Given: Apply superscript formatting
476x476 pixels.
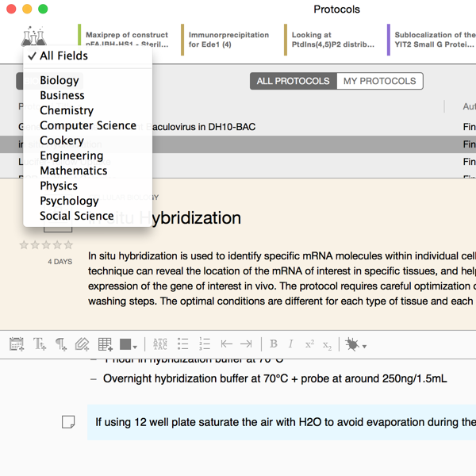Looking at the screenshot, I should (x=309, y=344).
